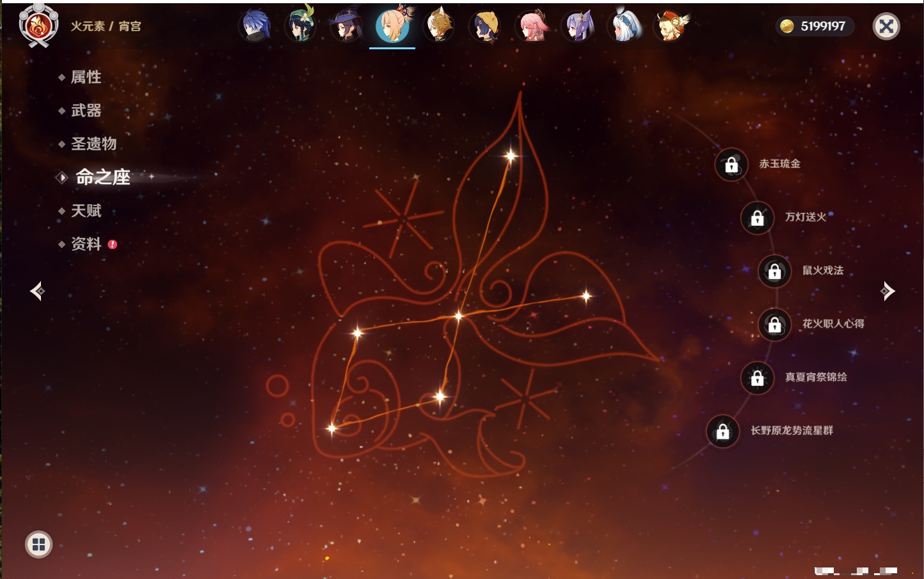Viewport: 924px width, 579px height.
Task: Open the grid menu icon at bottom-left
Action: click(38, 544)
